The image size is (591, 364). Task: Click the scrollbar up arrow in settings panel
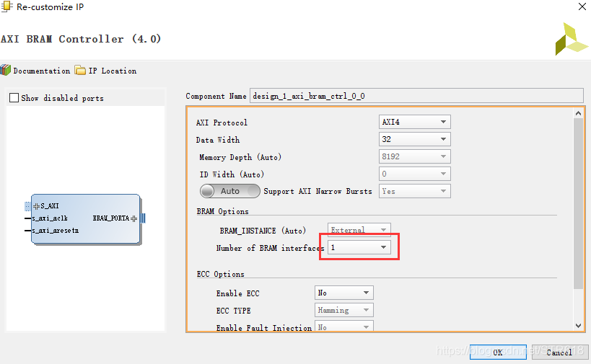click(x=578, y=113)
